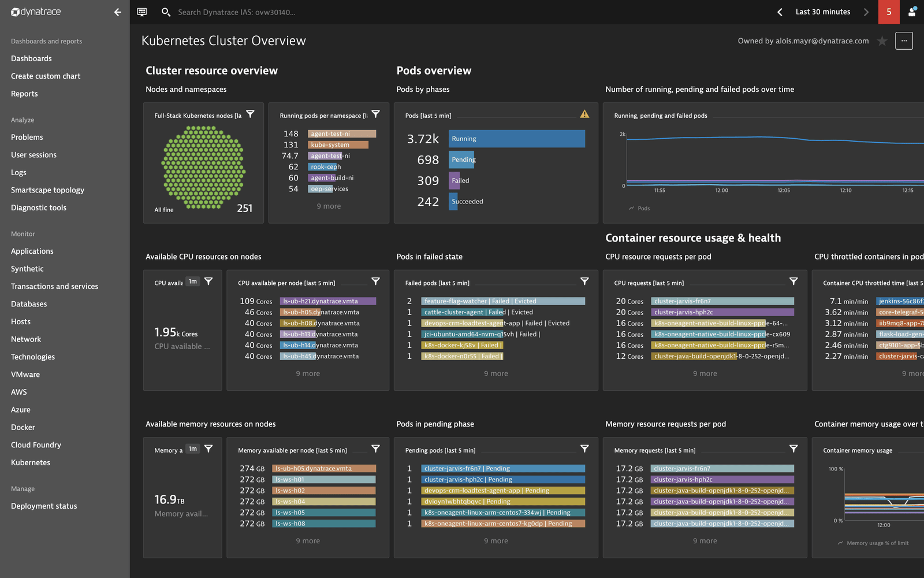Open the Last 30 minutes timeframe selector
Image resolution: width=924 pixels, height=578 pixels.
[x=823, y=12]
